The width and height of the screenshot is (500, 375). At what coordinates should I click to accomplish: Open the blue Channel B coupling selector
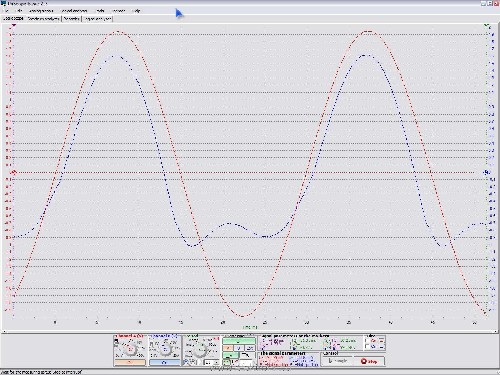165,362
